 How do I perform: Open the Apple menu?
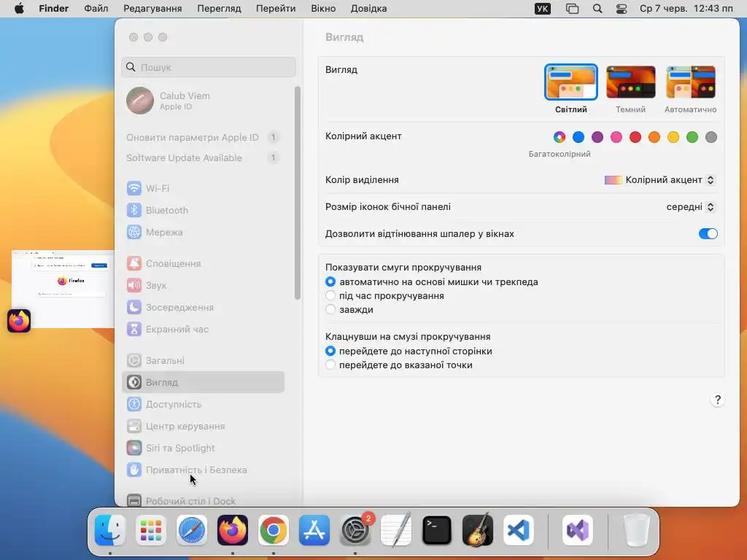tap(19, 9)
